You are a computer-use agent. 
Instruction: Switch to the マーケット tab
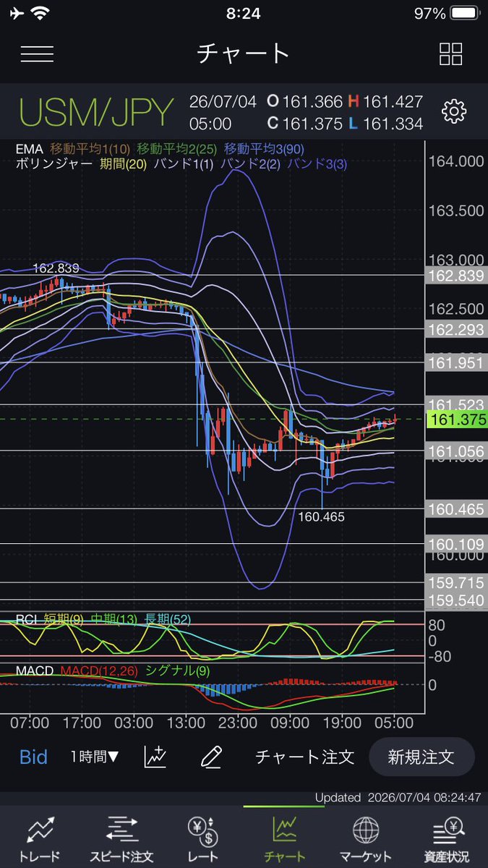click(x=367, y=839)
